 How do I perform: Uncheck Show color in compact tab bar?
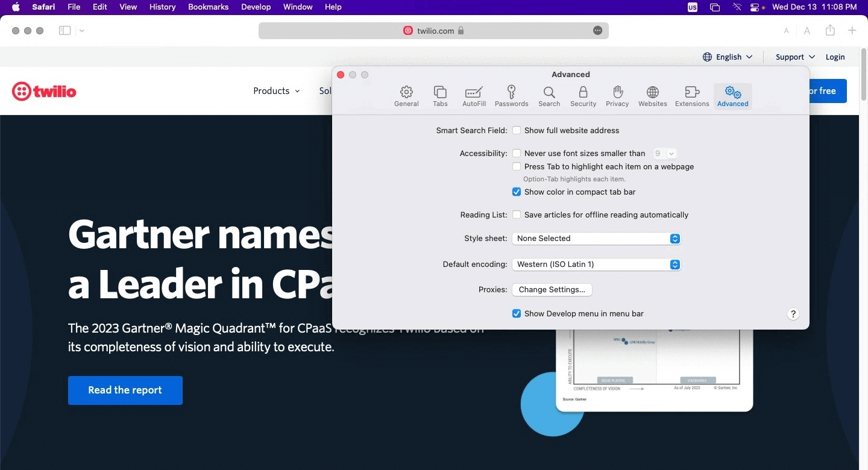(517, 192)
